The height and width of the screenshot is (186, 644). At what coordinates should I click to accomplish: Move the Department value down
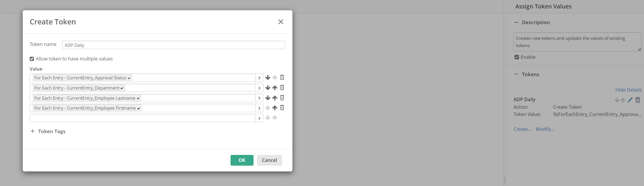coord(268,88)
